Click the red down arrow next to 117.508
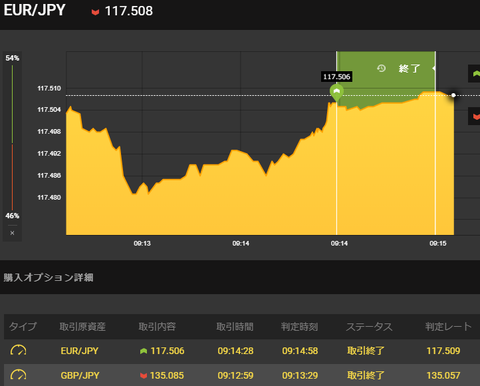The width and height of the screenshot is (480, 386). (95, 12)
